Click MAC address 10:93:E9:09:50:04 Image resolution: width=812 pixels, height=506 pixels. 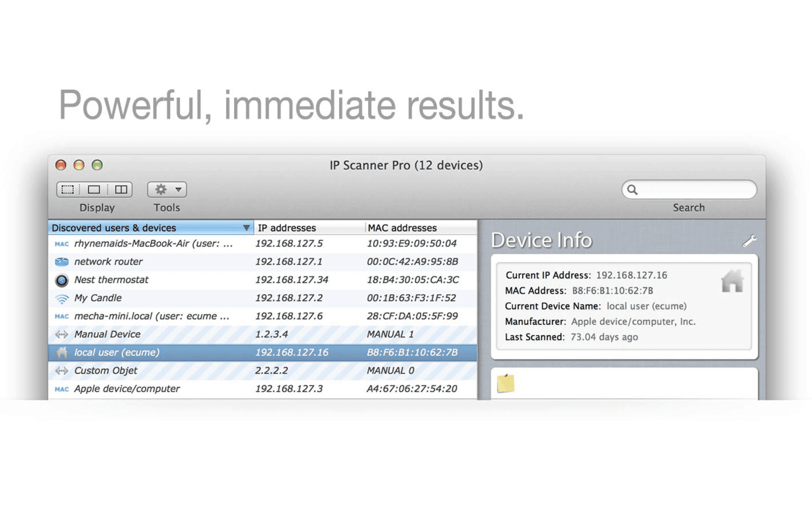coord(412,244)
